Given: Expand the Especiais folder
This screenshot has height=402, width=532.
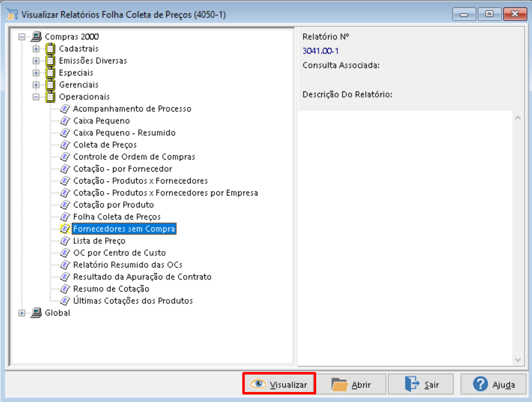Looking at the screenshot, I should click(x=36, y=73).
